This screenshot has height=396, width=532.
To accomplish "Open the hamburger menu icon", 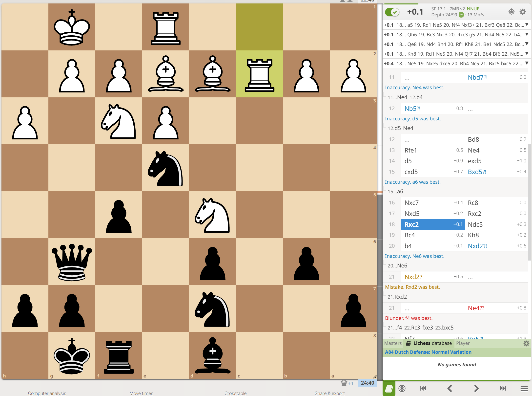I will [524, 388].
